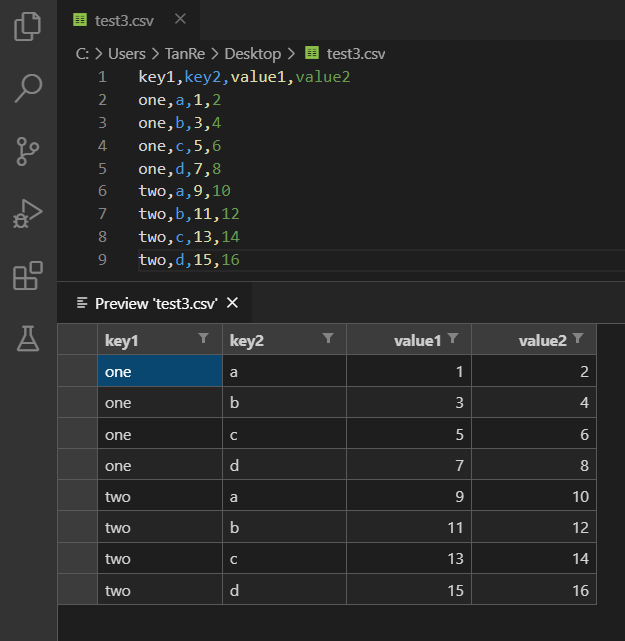Viewport: 625px width, 641px height.
Task: Click the CSV icon in the breadcrumb
Action: [x=311, y=53]
